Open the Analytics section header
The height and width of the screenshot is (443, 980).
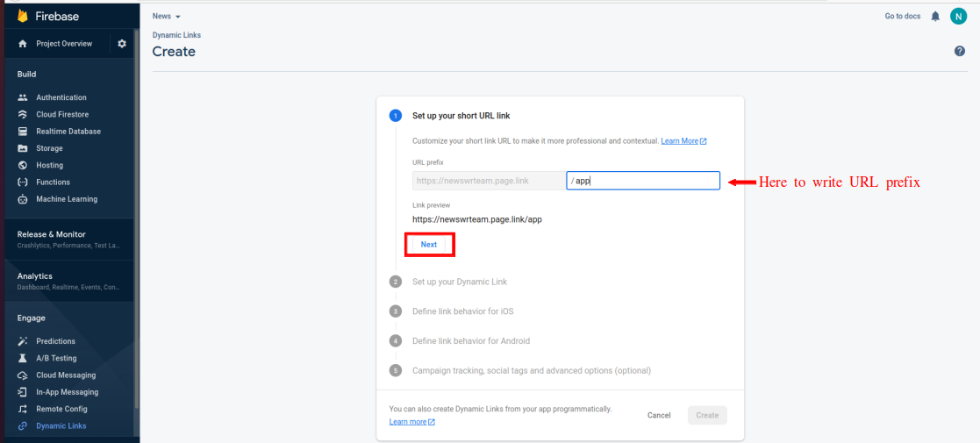[35, 276]
